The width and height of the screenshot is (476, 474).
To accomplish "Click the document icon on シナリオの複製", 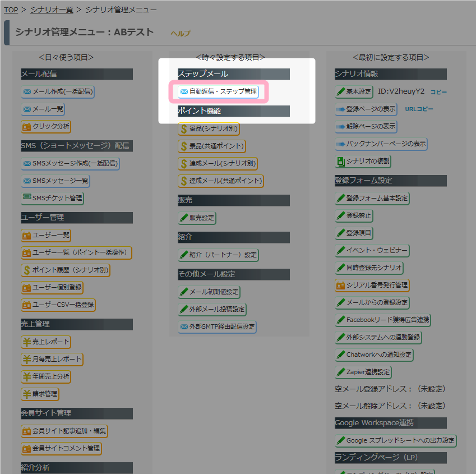I will (341, 162).
